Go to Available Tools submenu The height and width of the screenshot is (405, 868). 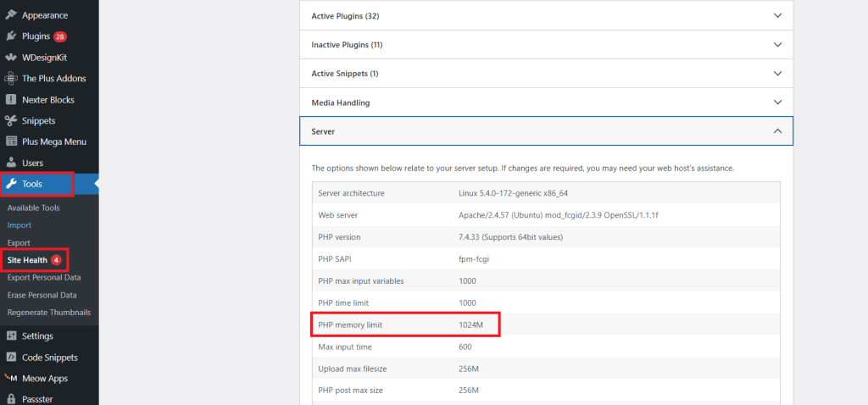(x=33, y=208)
